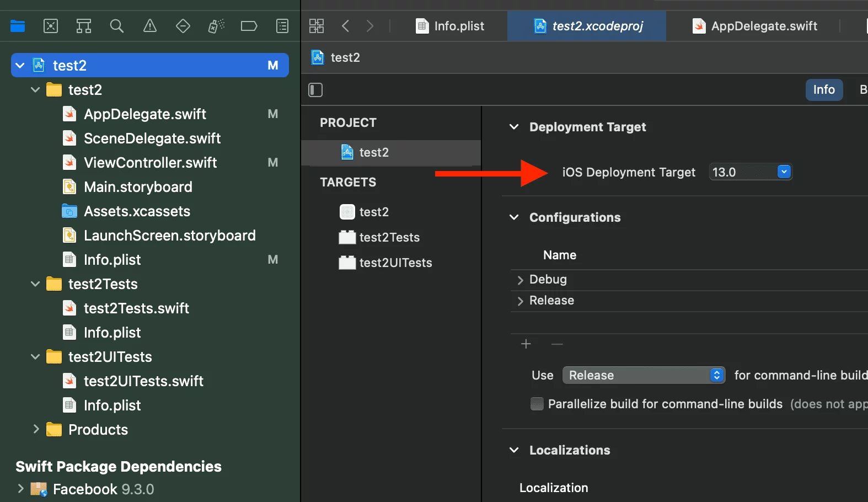The image size is (868, 502).
Task: Click the add configuration plus button
Action: coord(526,344)
